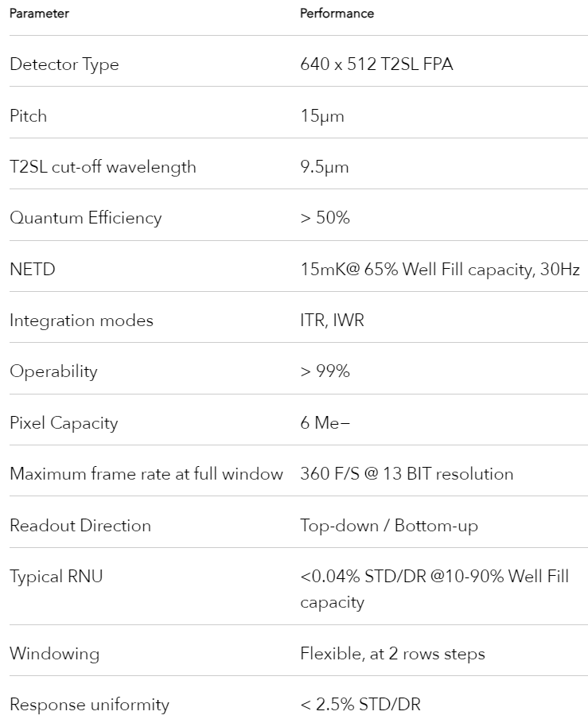Click the Performance column header
588x723 pixels.
tap(337, 14)
